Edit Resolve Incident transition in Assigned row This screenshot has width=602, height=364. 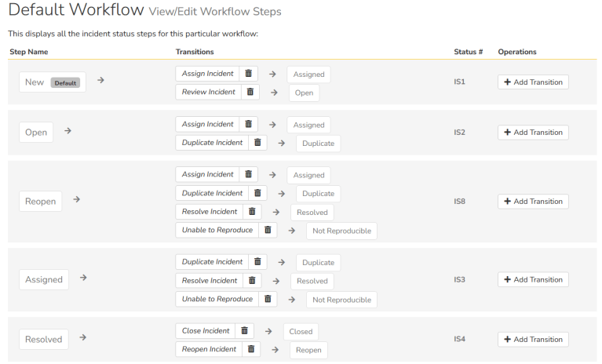(210, 280)
